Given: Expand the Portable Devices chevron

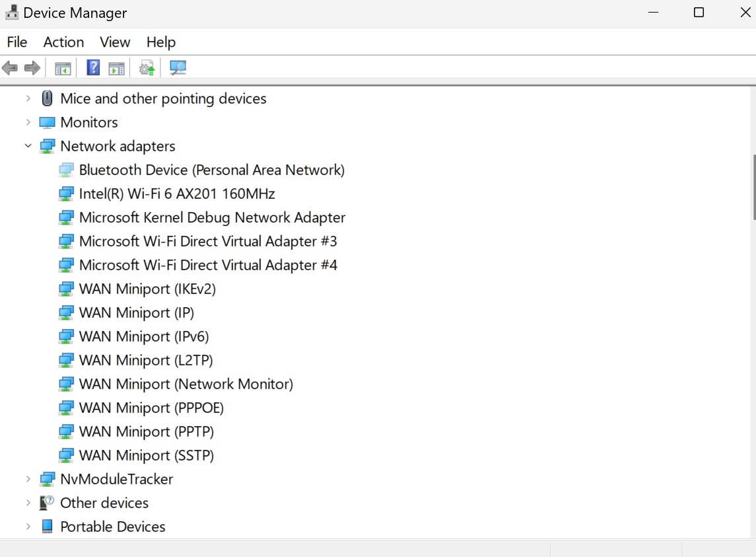Looking at the screenshot, I should click(28, 527).
